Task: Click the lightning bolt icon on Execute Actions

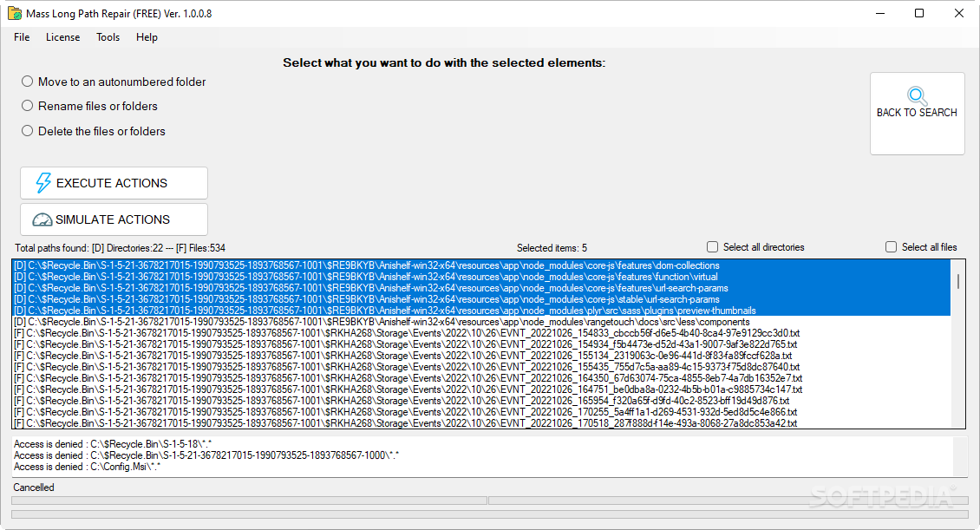Action: point(43,182)
